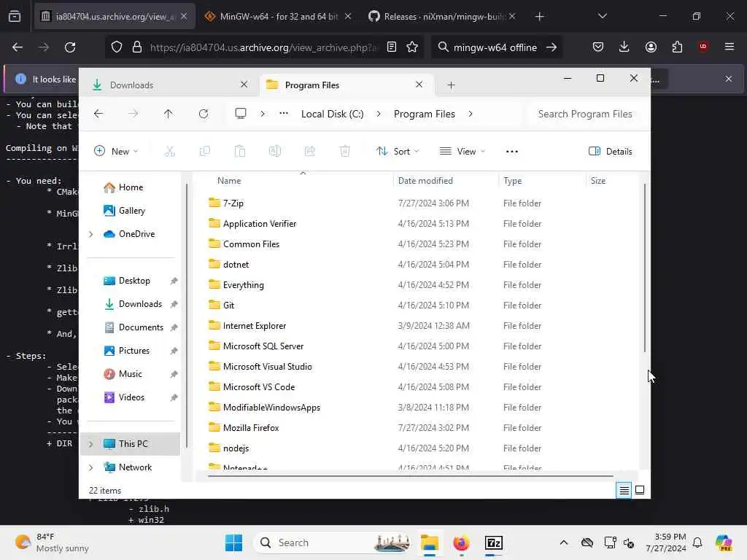747x560 pixels.
Task: Click the Firefox tracking protection shield
Action: (117, 47)
